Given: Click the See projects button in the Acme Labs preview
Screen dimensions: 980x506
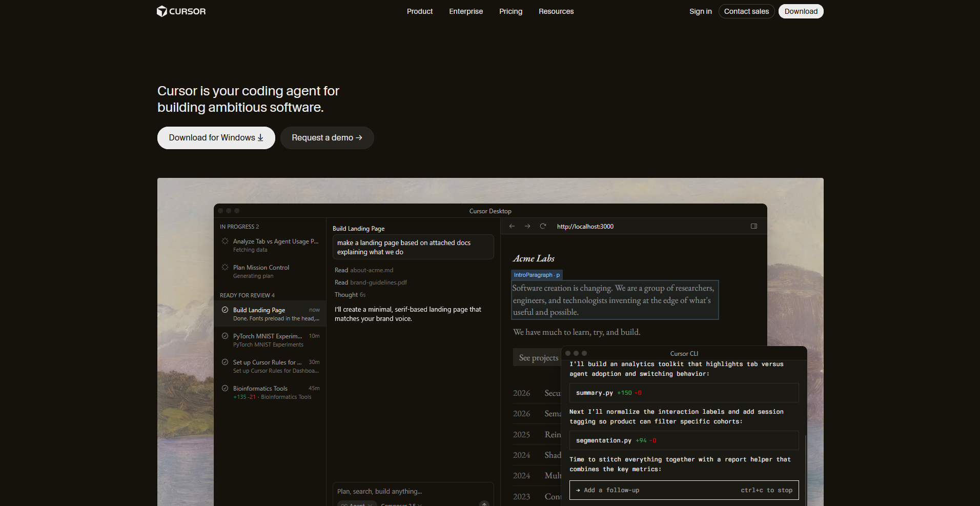Looking at the screenshot, I should (538, 357).
